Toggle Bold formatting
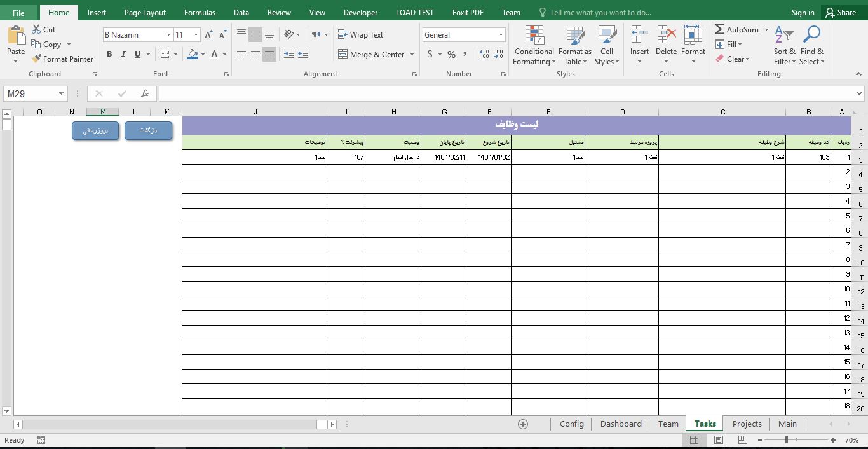Viewport: 868px width, 449px height. 109,54
